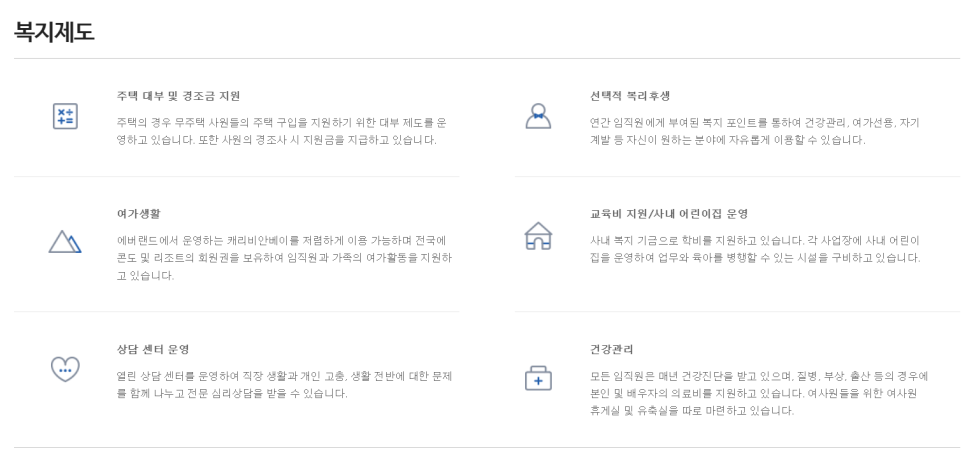The height and width of the screenshot is (458, 966).
Task: Click the open counseling center description
Action: click(283, 384)
